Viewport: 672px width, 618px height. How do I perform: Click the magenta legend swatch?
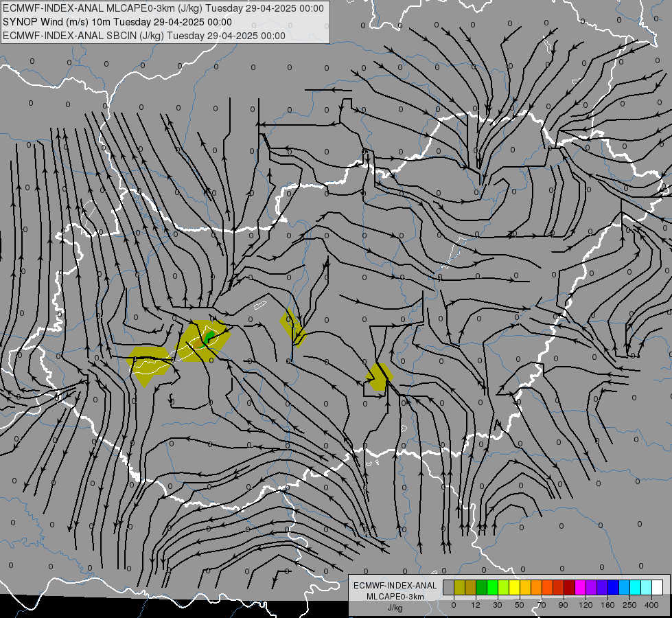(581, 587)
